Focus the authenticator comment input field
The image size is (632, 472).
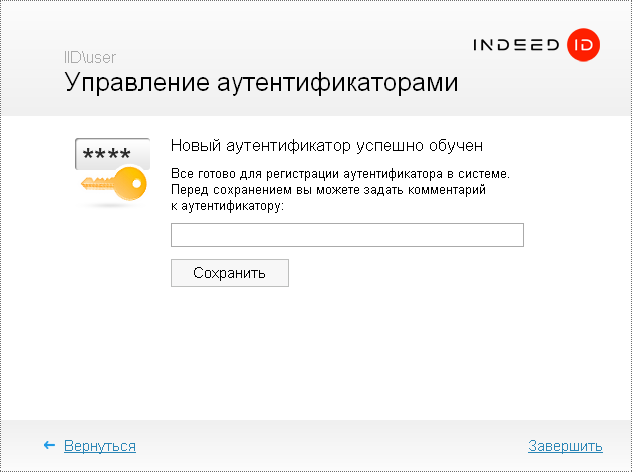coord(347,235)
